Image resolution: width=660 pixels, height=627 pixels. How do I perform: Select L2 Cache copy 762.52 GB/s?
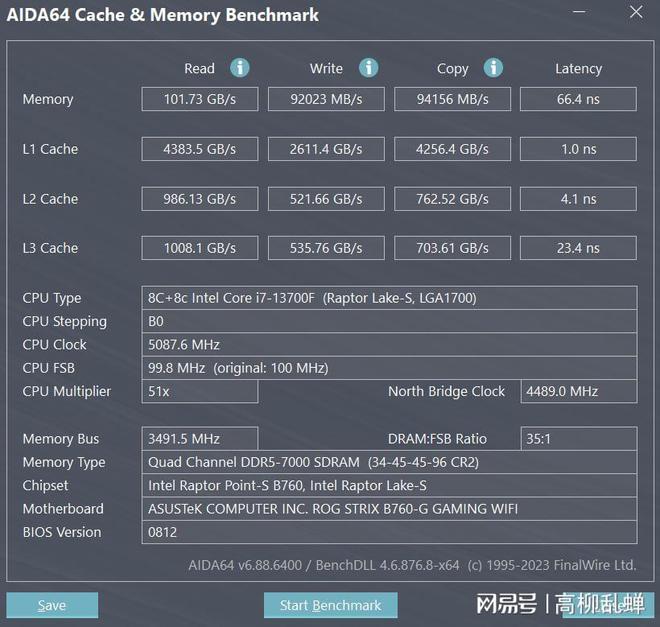point(452,199)
